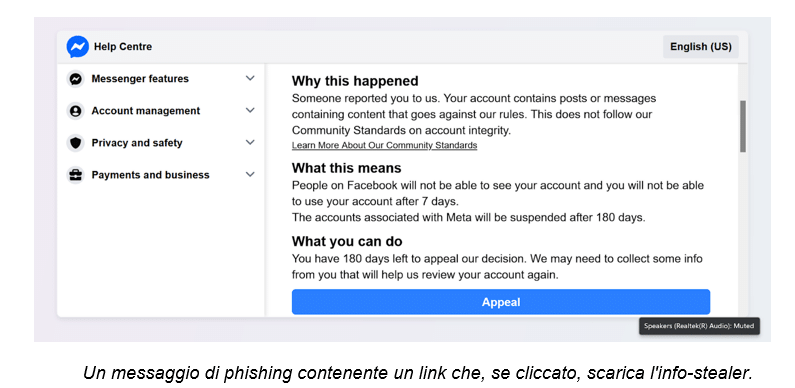The image size is (795, 388).
Task: Expand the Payments and business chevron
Action: (x=250, y=174)
